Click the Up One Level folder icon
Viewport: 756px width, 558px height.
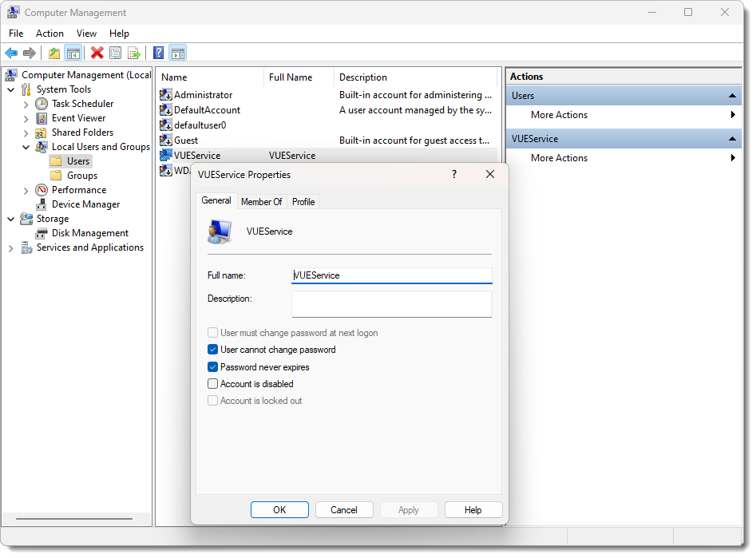(53, 53)
